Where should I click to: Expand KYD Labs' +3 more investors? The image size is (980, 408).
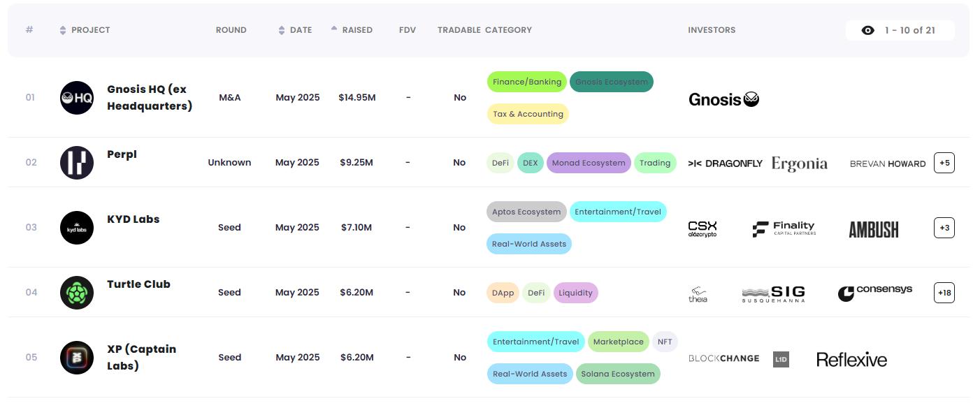944,228
